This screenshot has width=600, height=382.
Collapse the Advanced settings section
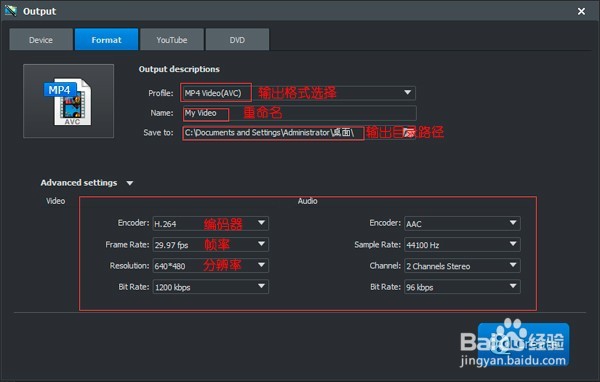[130, 183]
